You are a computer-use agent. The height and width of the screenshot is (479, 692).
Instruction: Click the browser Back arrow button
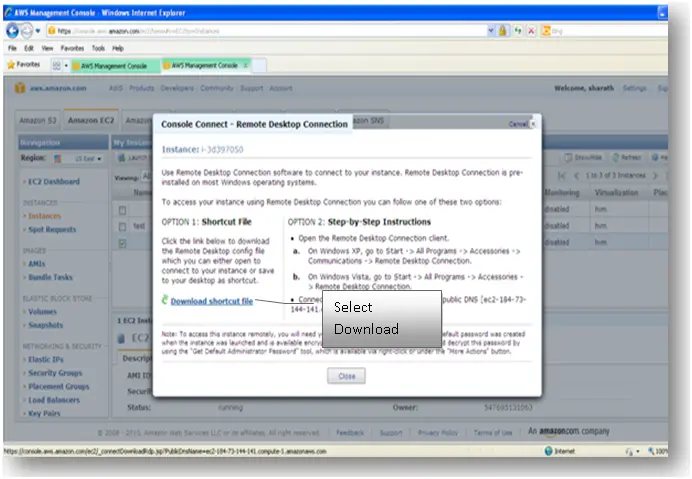point(13,30)
